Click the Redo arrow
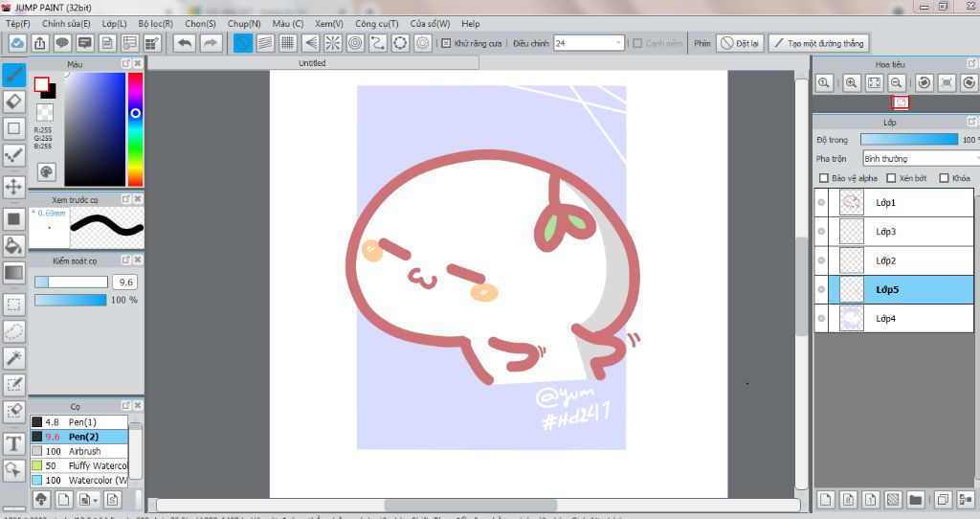The height and width of the screenshot is (519, 980). point(211,43)
